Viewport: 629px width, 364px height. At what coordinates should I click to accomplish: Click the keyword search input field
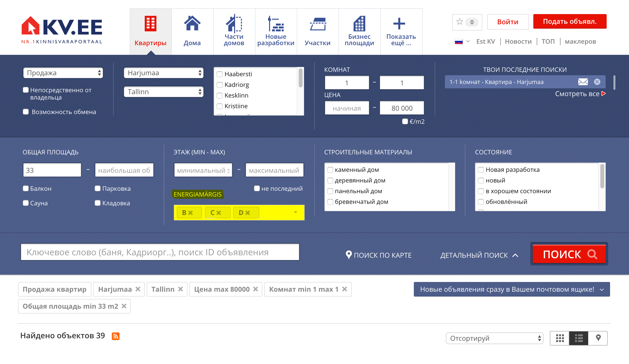160,252
